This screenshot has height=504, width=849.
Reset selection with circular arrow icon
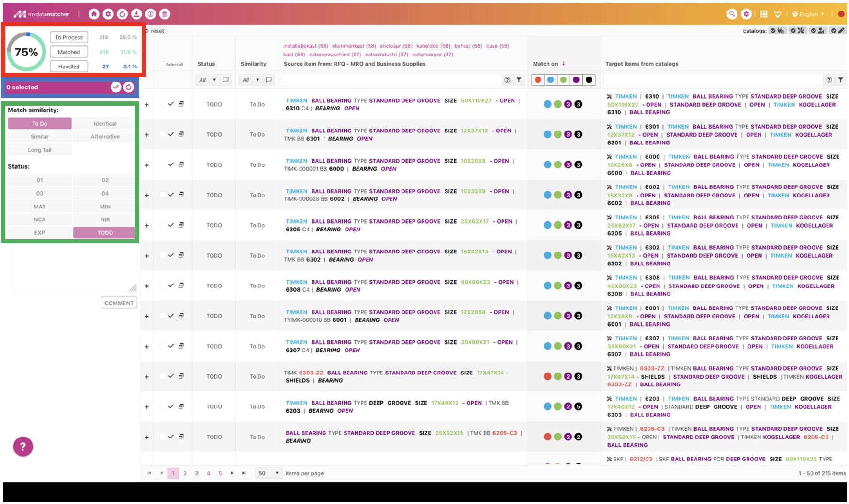point(129,87)
